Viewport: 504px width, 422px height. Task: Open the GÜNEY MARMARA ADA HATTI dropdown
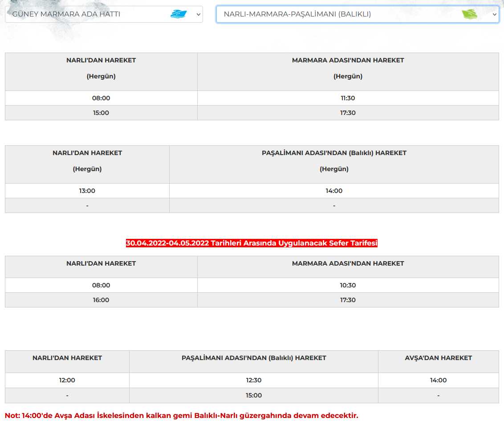[104, 14]
